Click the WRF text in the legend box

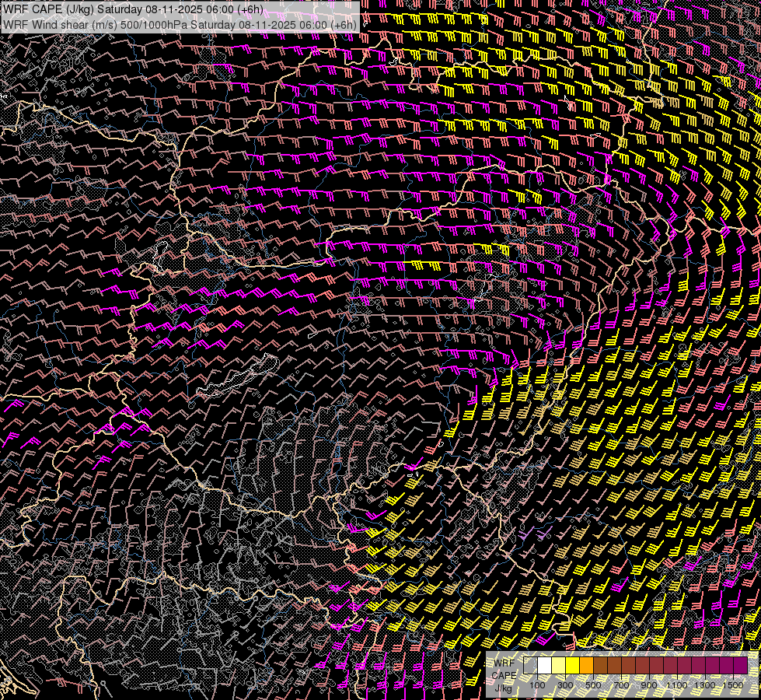coord(502,663)
